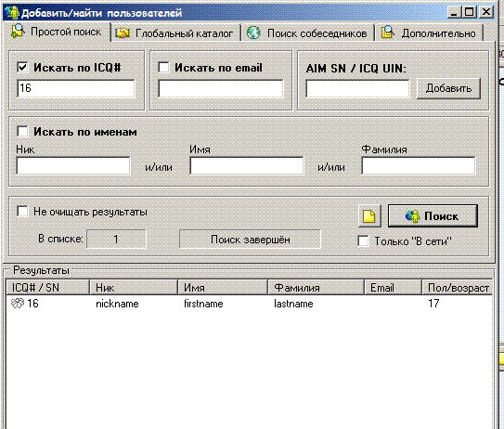Open the Поиск собеседников tab
This screenshot has width=504, height=429.
click(308, 33)
